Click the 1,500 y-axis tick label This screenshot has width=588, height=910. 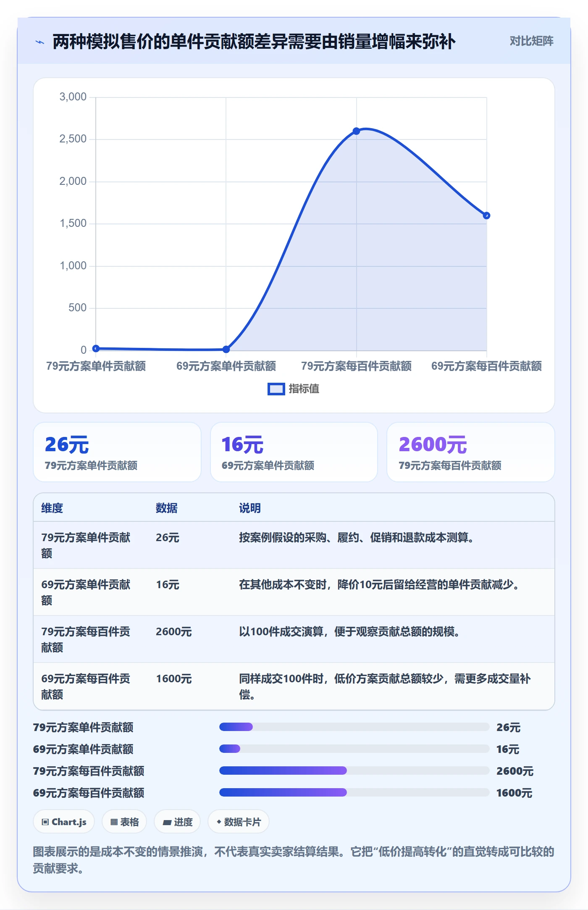click(73, 223)
